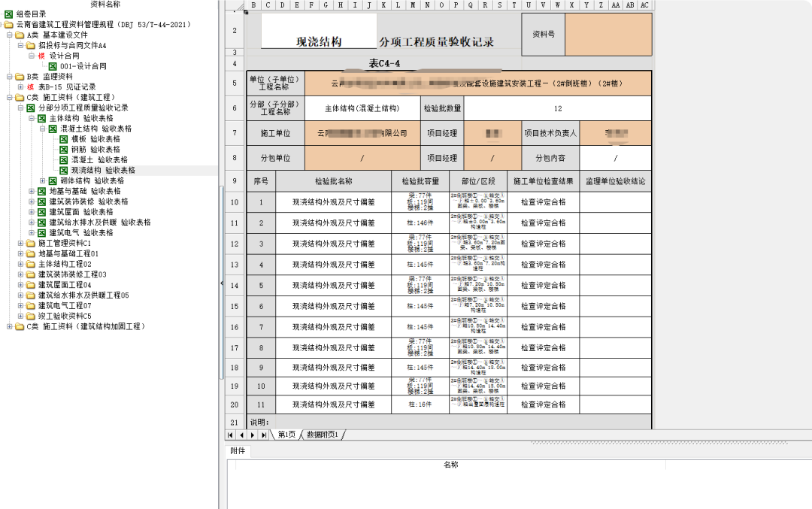Click the select-all corner of the spreadsheet

click(235, 5)
